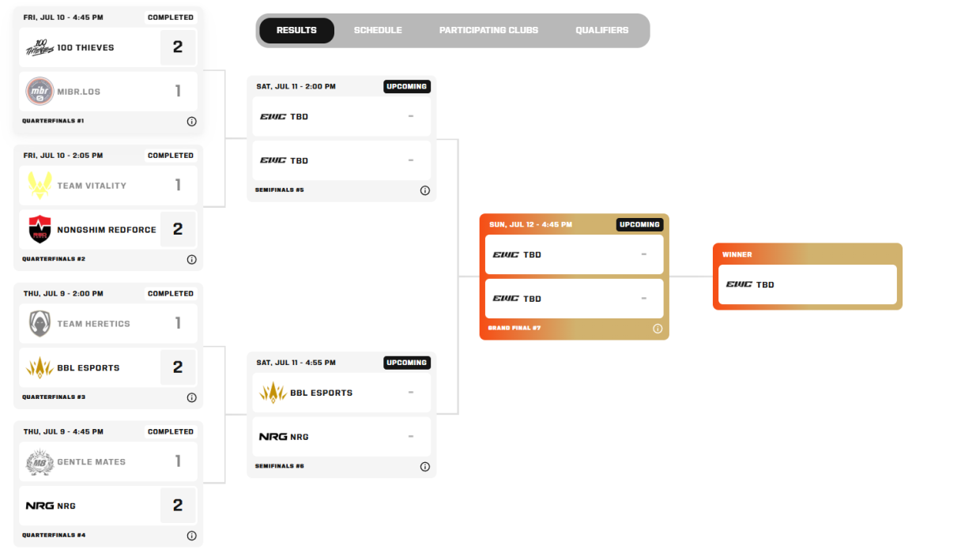Viewport: 980px width, 553px height.
Task: Click info icon on Grand Final #7
Action: 657,329
